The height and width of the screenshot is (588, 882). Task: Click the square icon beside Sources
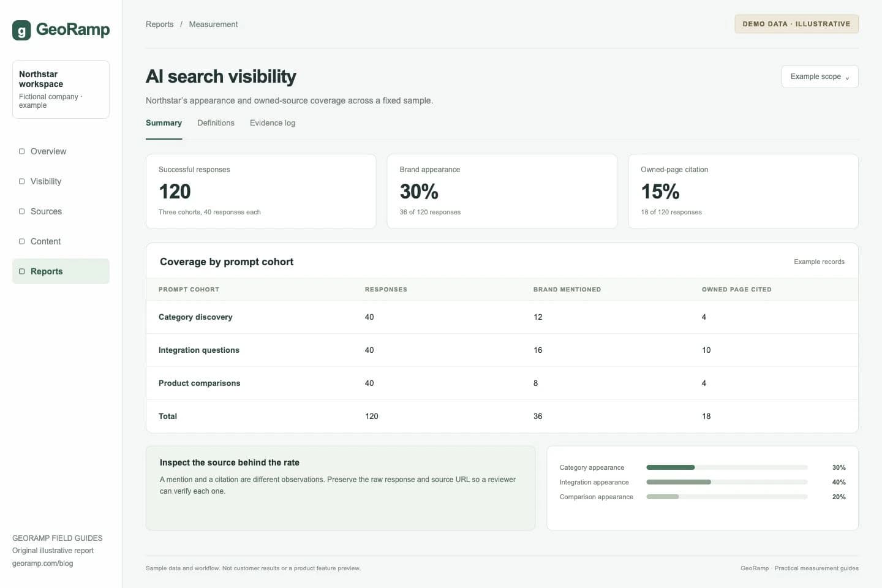click(22, 211)
